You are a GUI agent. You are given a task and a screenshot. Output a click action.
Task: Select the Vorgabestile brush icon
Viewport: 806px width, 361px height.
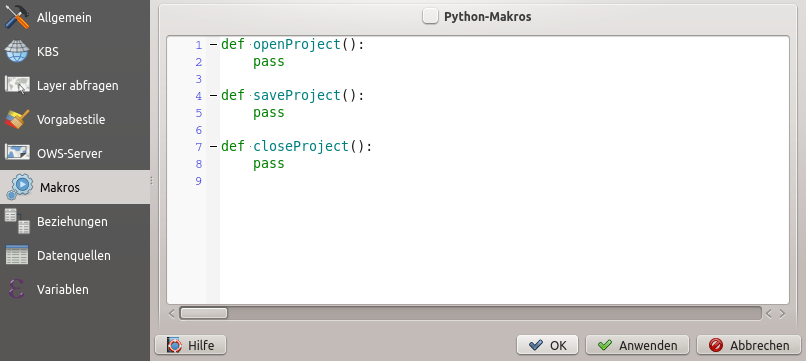click(x=17, y=119)
